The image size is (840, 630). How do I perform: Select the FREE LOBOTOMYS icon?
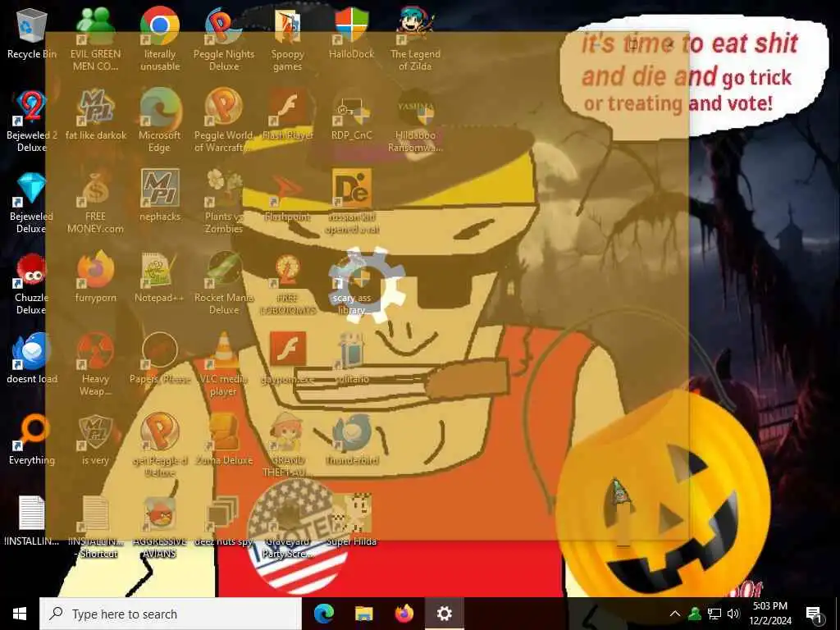click(287, 283)
